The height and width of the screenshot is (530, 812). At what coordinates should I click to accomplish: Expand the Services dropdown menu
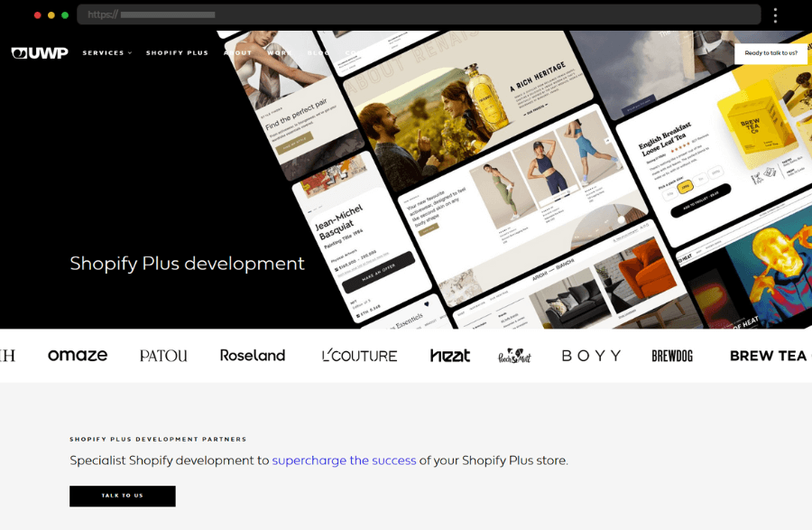coord(107,53)
